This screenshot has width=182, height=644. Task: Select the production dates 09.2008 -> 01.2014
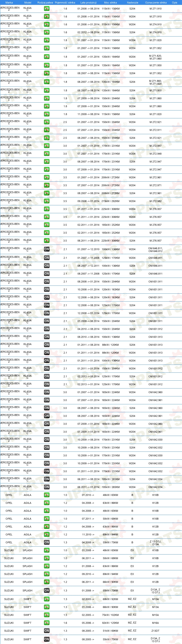[x=88, y=201]
